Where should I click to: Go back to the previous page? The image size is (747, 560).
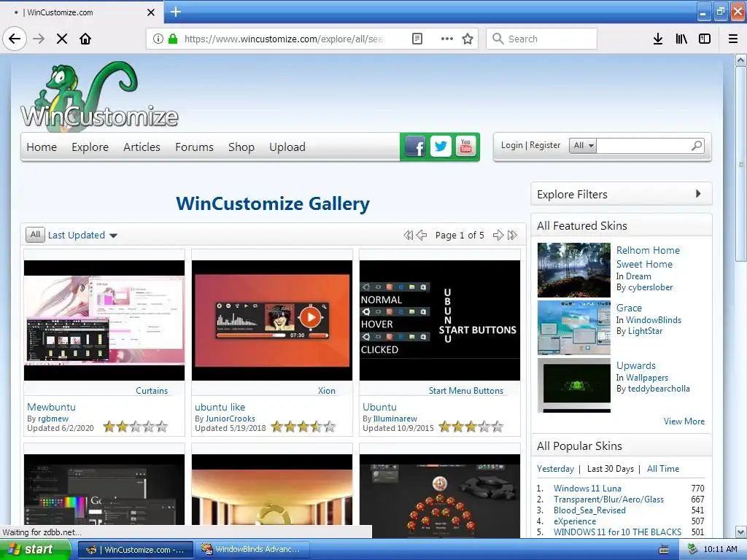(x=15, y=39)
